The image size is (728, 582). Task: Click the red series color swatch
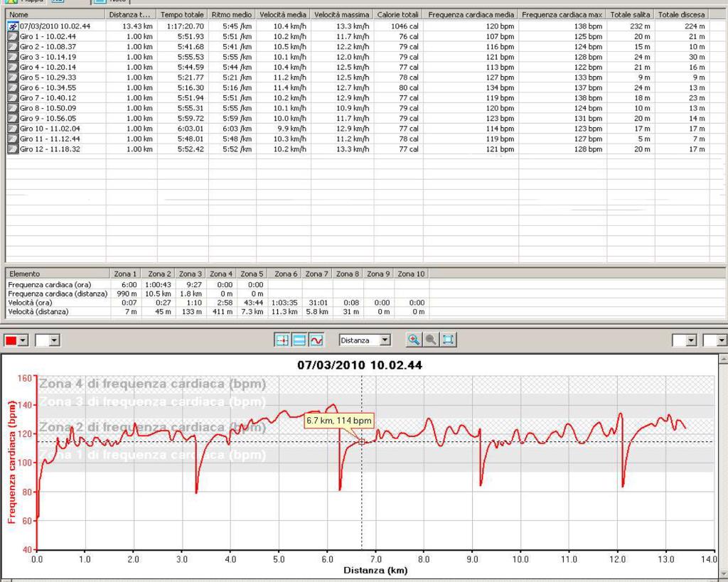coord(11,340)
